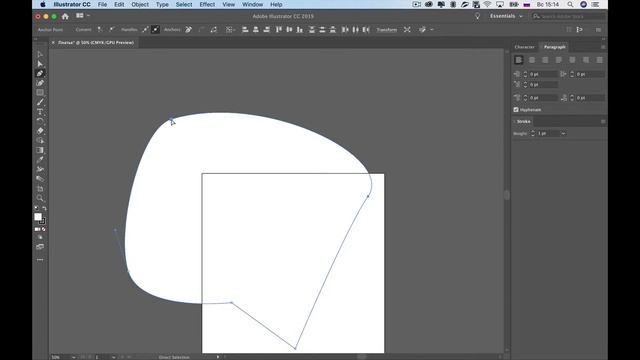Click the Fill color swatch
Image resolution: width=640 pixels, height=360 pixels.
click(x=38, y=217)
